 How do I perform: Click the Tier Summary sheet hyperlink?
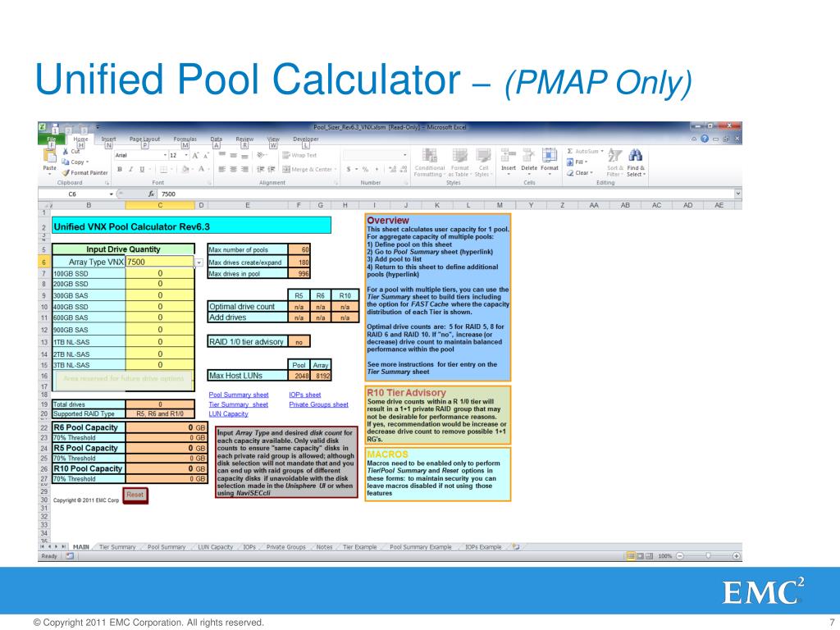point(239,404)
